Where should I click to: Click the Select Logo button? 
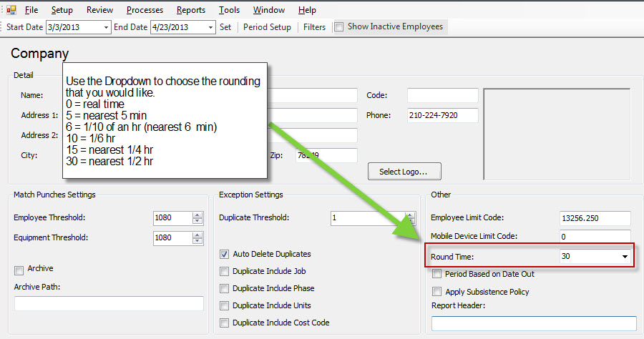[x=404, y=172]
